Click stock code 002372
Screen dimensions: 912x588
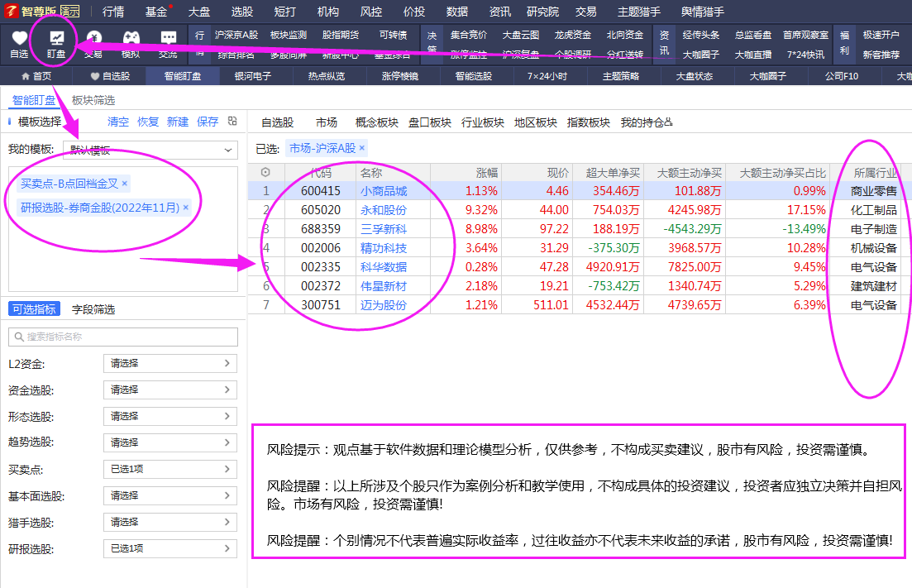click(321, 286)
